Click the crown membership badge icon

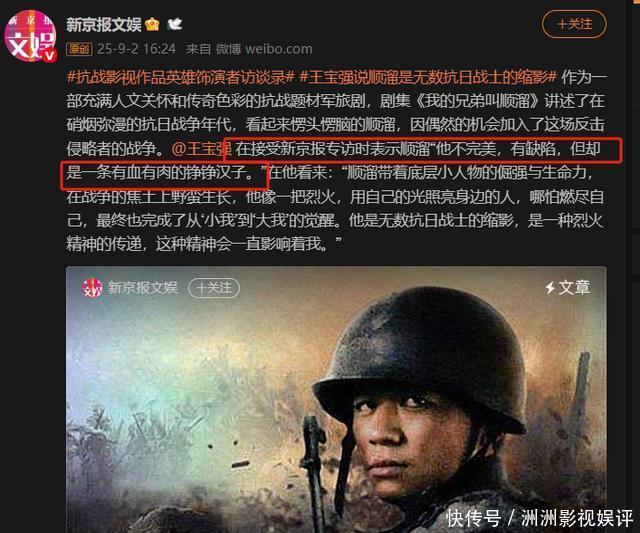pyautogui.click(x=152, y=24)
